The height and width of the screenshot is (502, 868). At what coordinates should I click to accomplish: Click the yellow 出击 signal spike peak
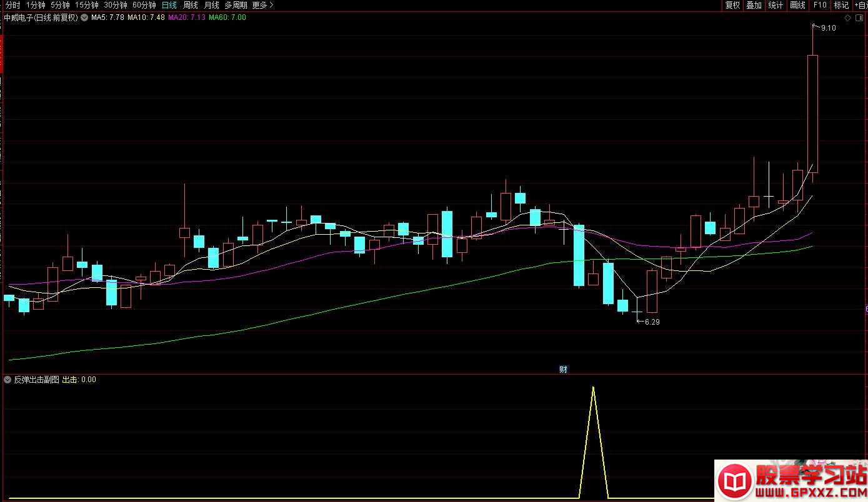593,388
